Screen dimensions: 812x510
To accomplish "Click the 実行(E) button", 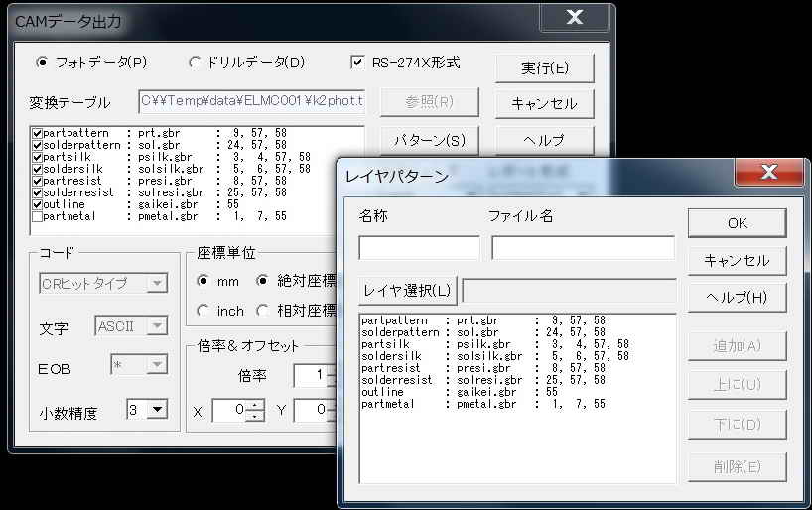I will (x=544, y=67).
